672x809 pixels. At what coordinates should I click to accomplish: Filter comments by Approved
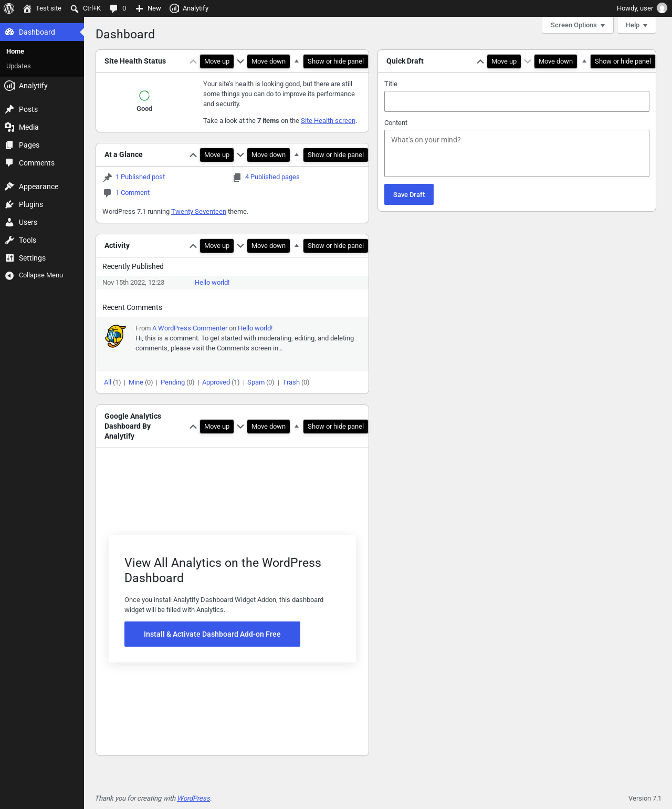(x=216, y=382)
